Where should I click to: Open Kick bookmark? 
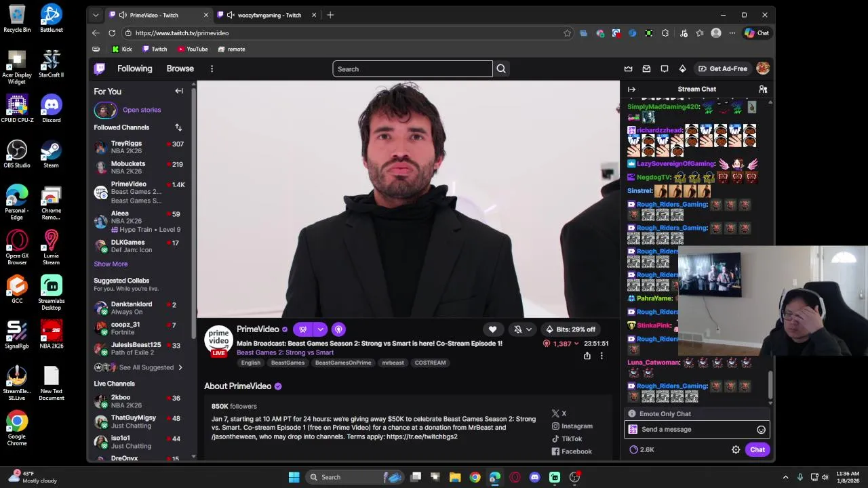click(122, 49)
